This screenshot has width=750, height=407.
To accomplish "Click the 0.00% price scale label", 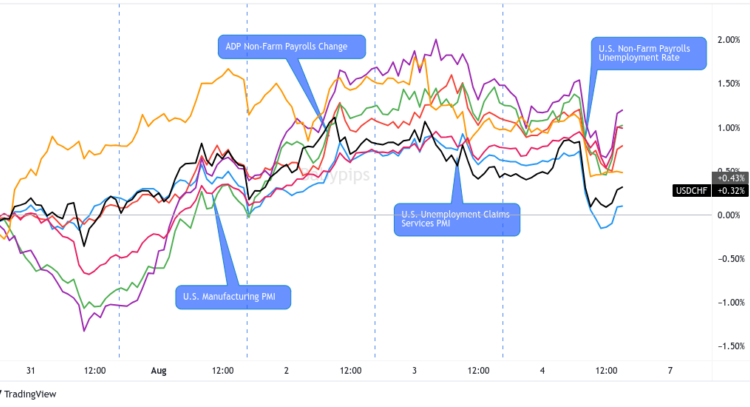I will coord(727,215).
